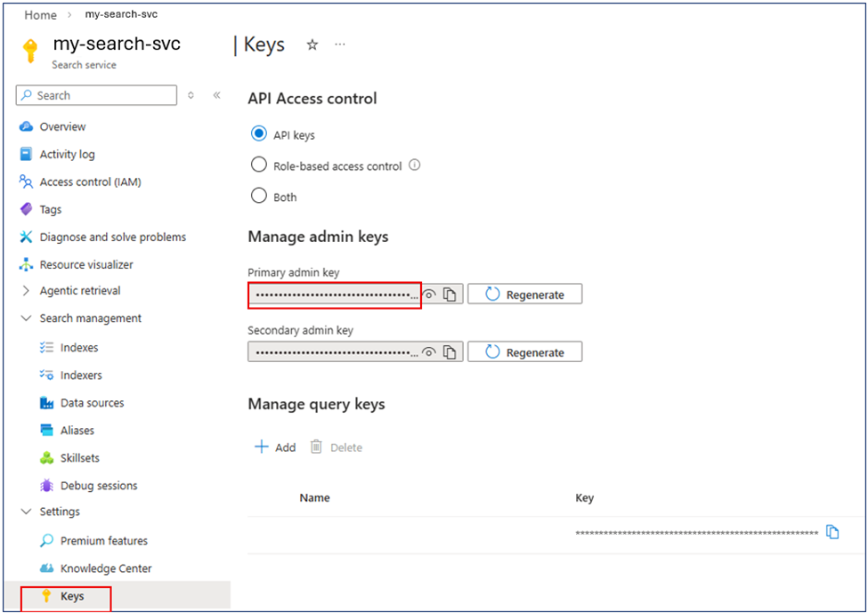Screen dimensions: 868x613
Task: Click the Debug sessions bug icon
Action: [46, 485]
